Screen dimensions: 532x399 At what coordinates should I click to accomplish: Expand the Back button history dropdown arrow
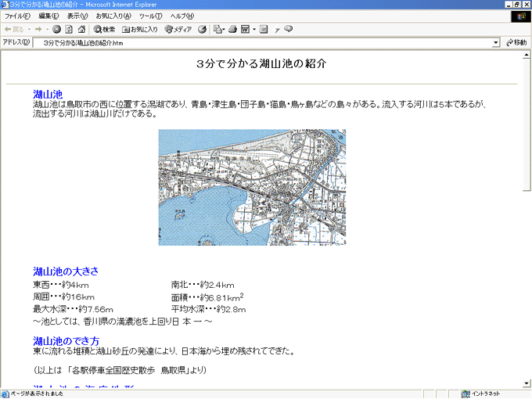[x=28, y=29]
